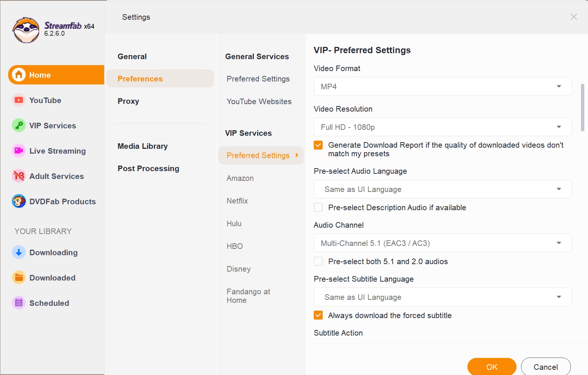
Task: Click the Home house icon
Action: click(19, 75)
